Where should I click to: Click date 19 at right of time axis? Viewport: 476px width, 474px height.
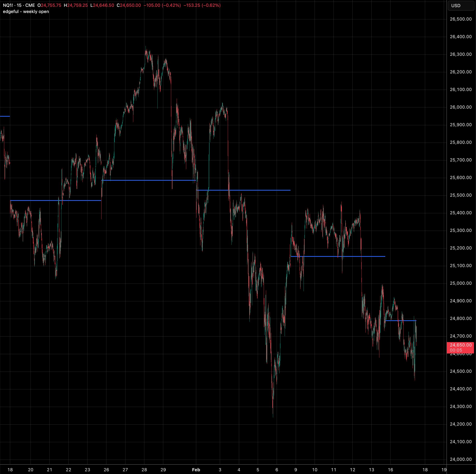tap(444, 470)
